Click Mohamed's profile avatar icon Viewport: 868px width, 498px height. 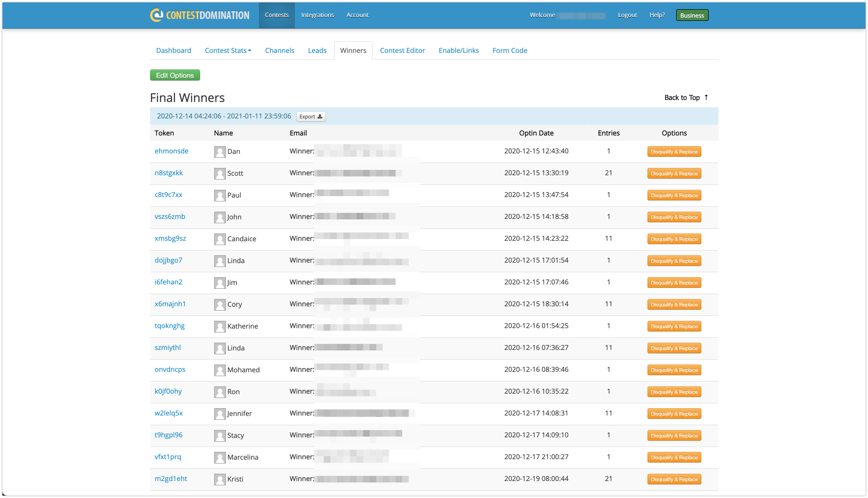click(x=220, y=370)
